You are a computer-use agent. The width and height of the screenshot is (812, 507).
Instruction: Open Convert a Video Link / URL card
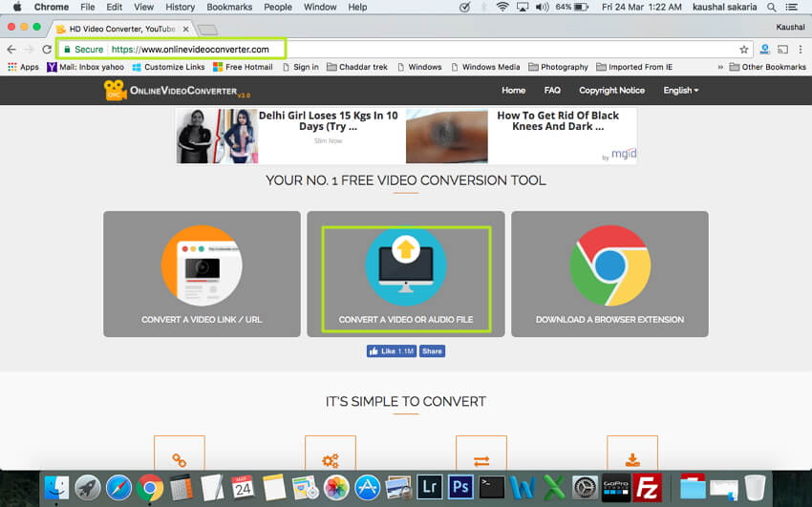(x=202, y=274)
